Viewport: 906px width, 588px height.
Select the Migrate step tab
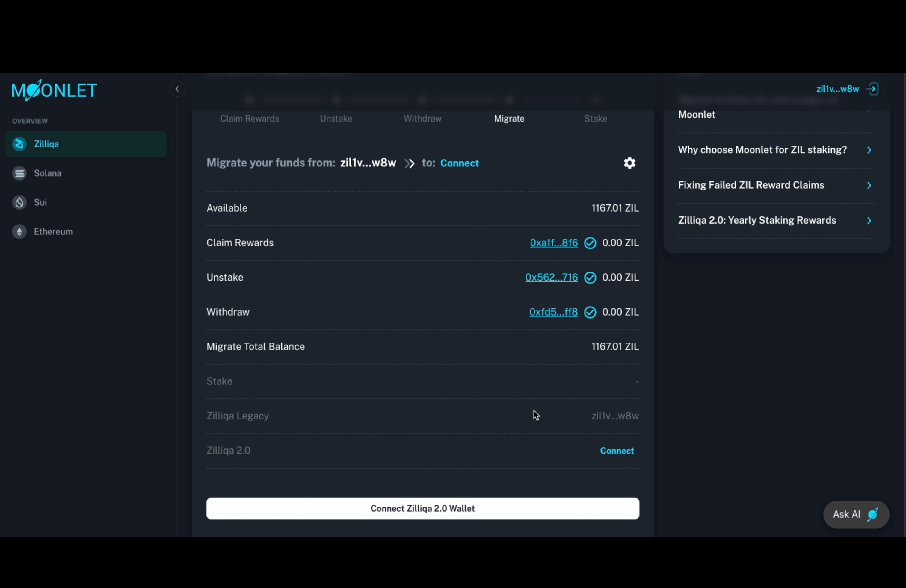tap(509, 119)
